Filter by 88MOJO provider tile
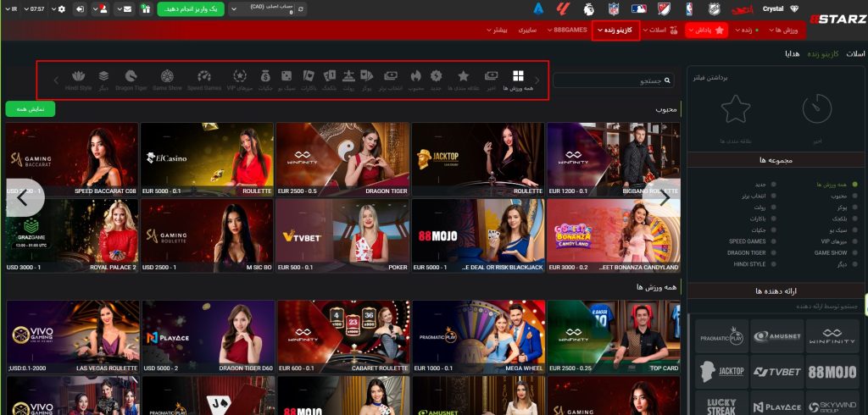Viewport: 868px width, 415px height. (832, 373)
